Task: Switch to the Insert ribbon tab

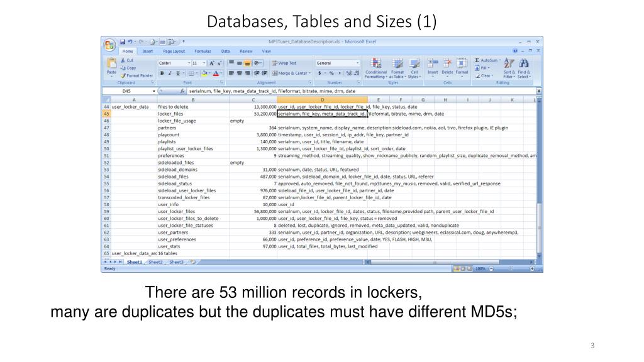Action: (147, 52)
